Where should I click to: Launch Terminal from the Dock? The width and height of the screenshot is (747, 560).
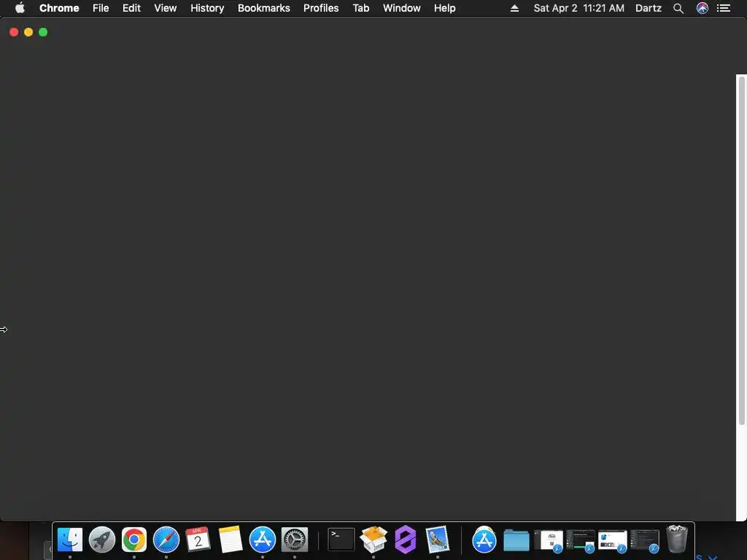coord(341,540)
